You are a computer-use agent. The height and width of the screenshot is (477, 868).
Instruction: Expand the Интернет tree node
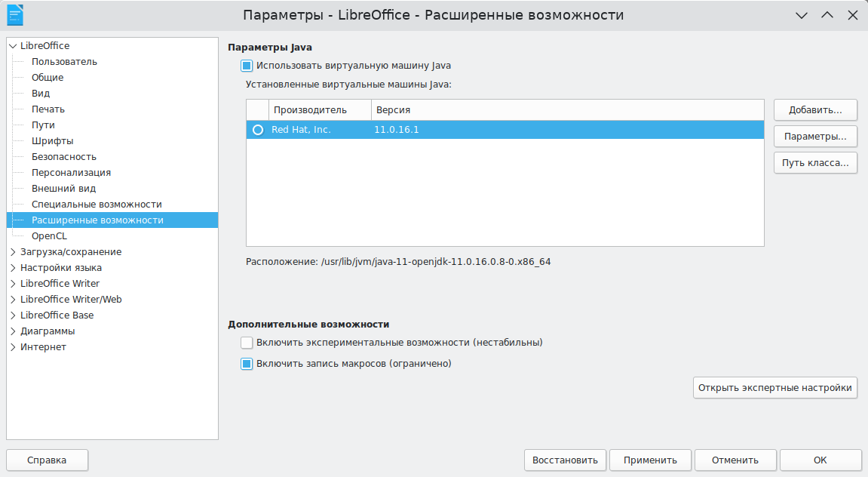point(13,347)
